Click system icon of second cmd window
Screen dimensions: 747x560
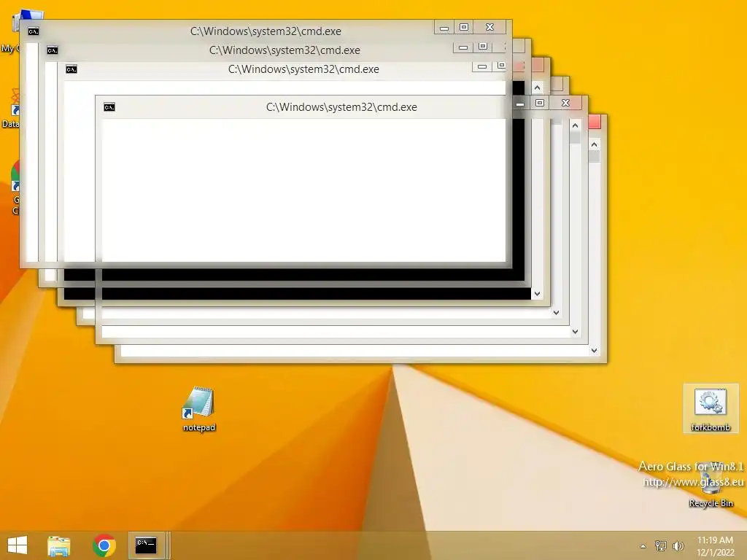tap(53, 50)
